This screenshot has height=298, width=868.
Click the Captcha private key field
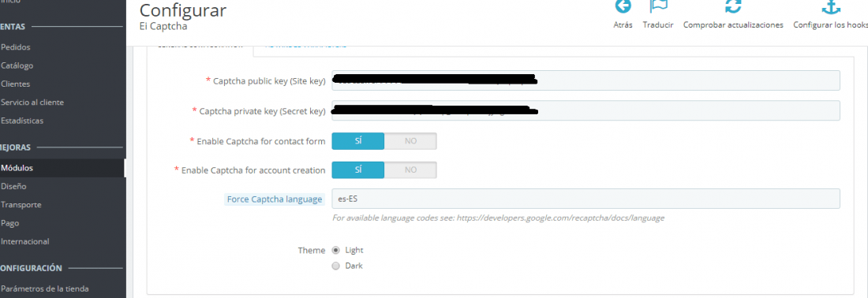586,110
